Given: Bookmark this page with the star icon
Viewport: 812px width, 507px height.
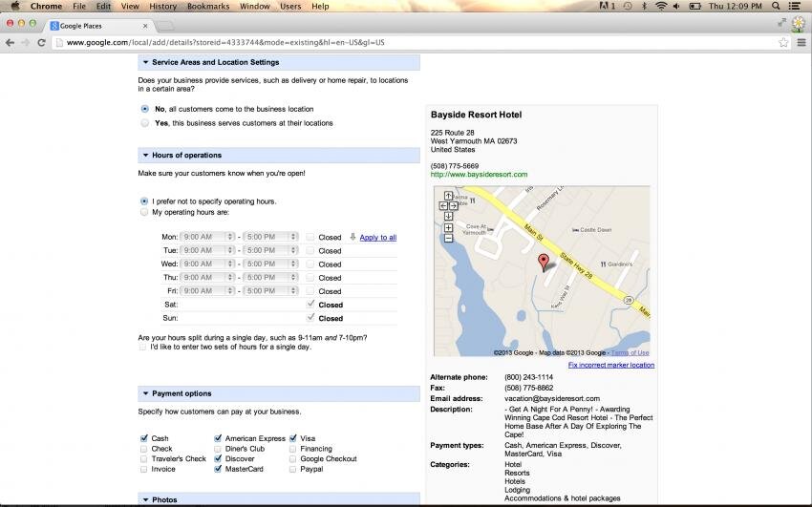Looking at the screenshot, I should click(x=783, y=42).
